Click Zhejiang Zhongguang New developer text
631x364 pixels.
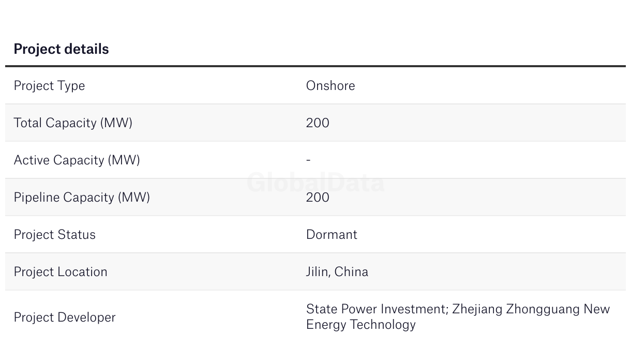[x=531, y=309]
